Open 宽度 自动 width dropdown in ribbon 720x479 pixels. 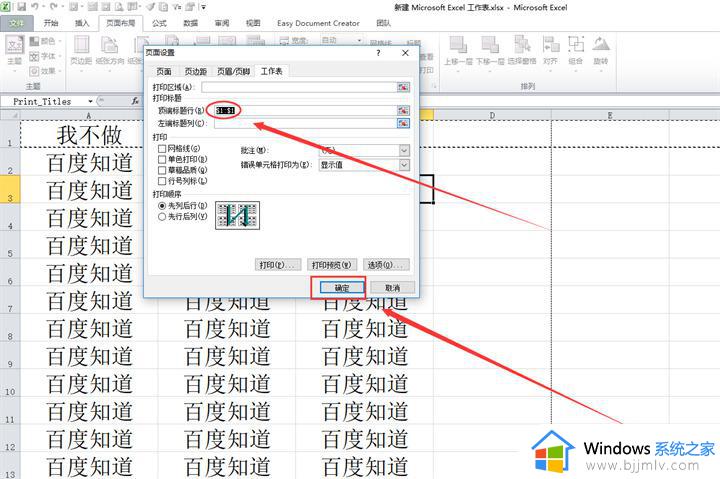[x=359, y=40]
